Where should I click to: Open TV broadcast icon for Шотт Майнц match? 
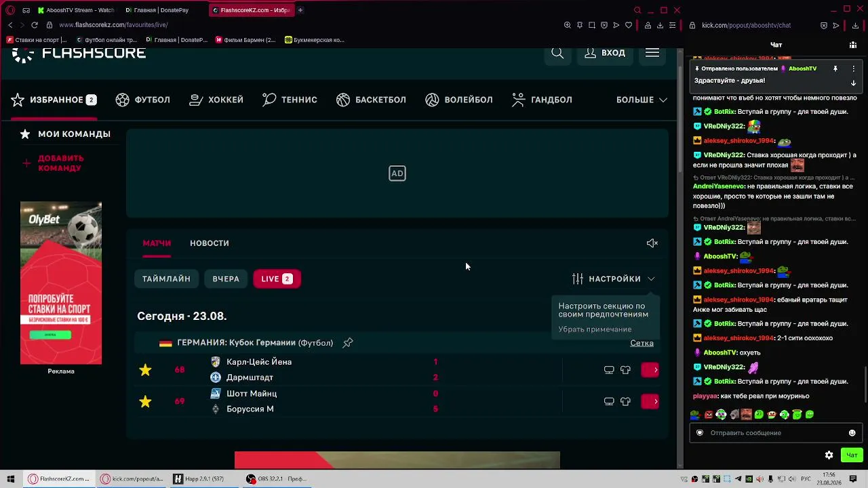pos(609,402)
